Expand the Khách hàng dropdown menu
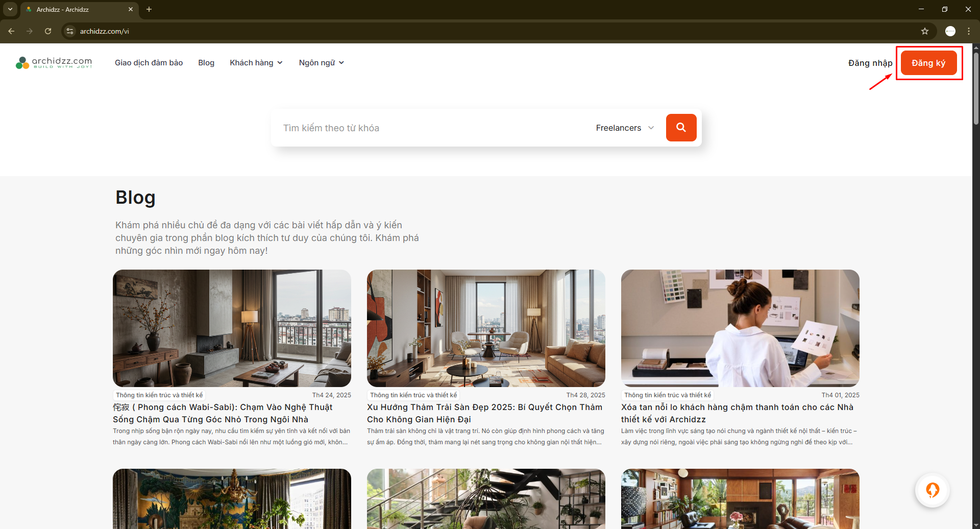The height and width of the screenshot is (529, 980). (x=256, y=63)
